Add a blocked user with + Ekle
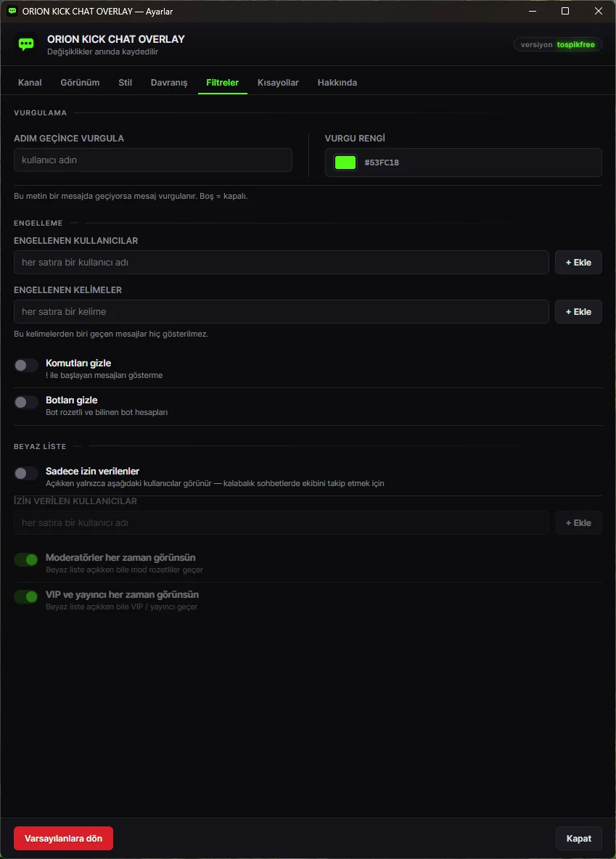This screenshot has height=859, width=616. 578,263
